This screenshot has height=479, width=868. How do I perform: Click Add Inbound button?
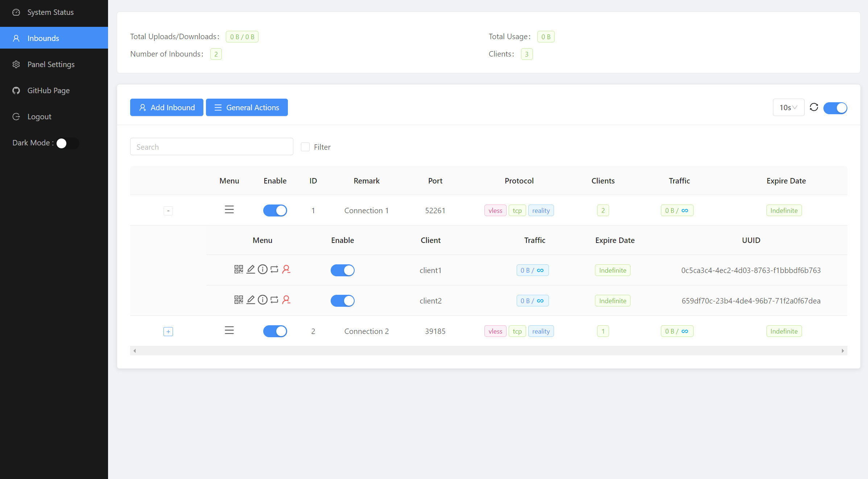coord(167,108)
